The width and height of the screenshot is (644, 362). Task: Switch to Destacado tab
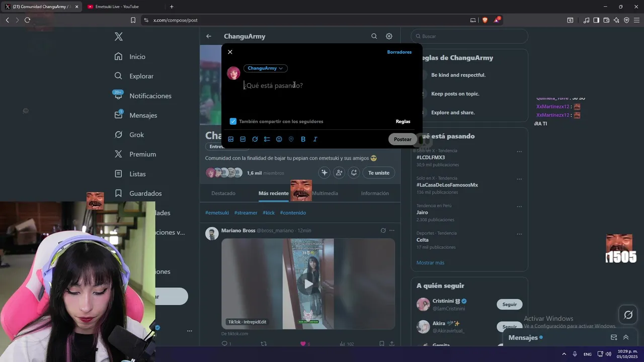223,194
